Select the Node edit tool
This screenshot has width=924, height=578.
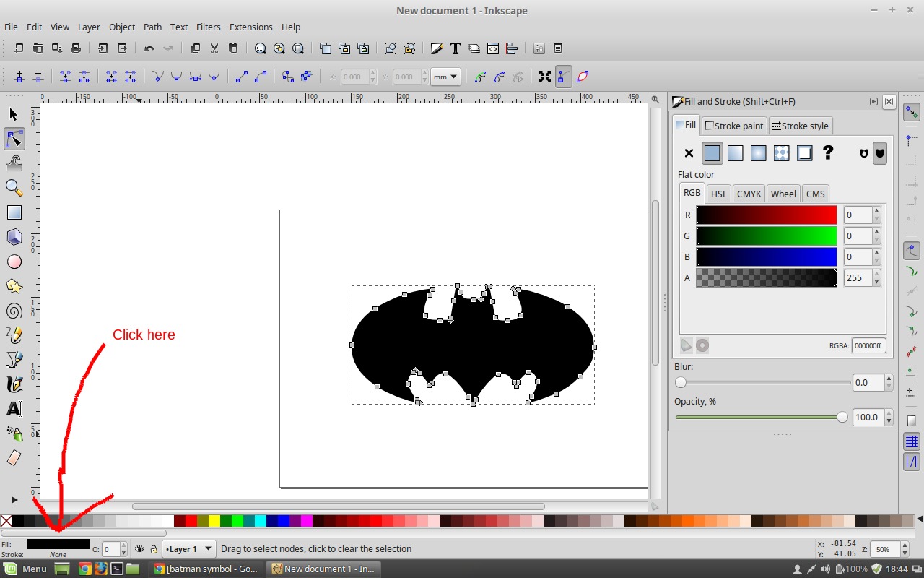tap(14, 139)
